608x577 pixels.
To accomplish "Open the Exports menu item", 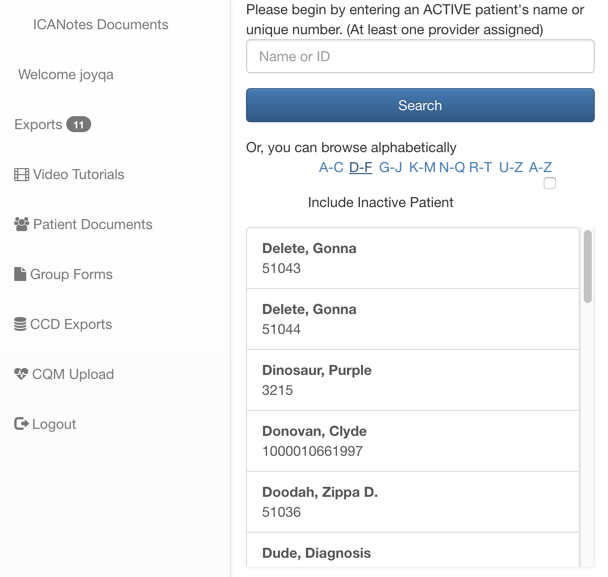I will point(38,125).
